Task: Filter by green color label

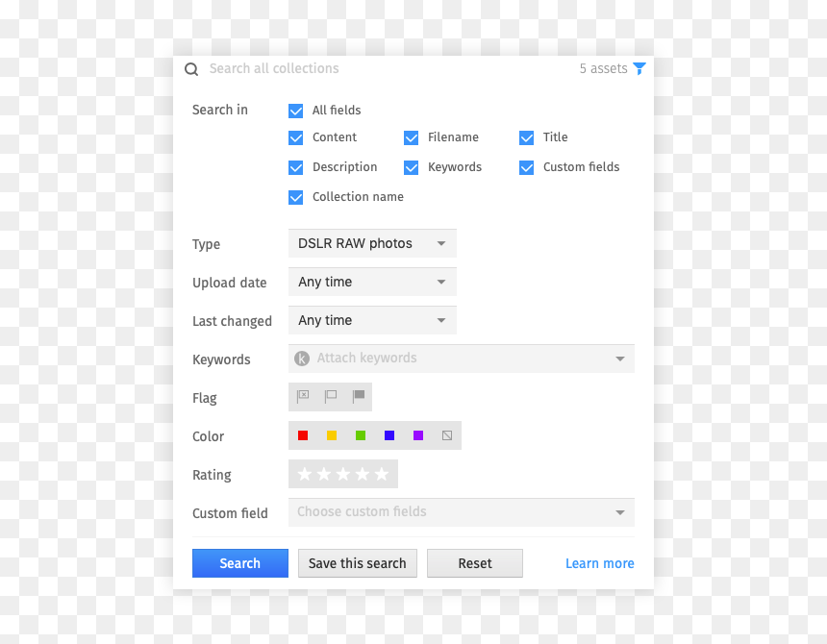Action: [361, 435]
